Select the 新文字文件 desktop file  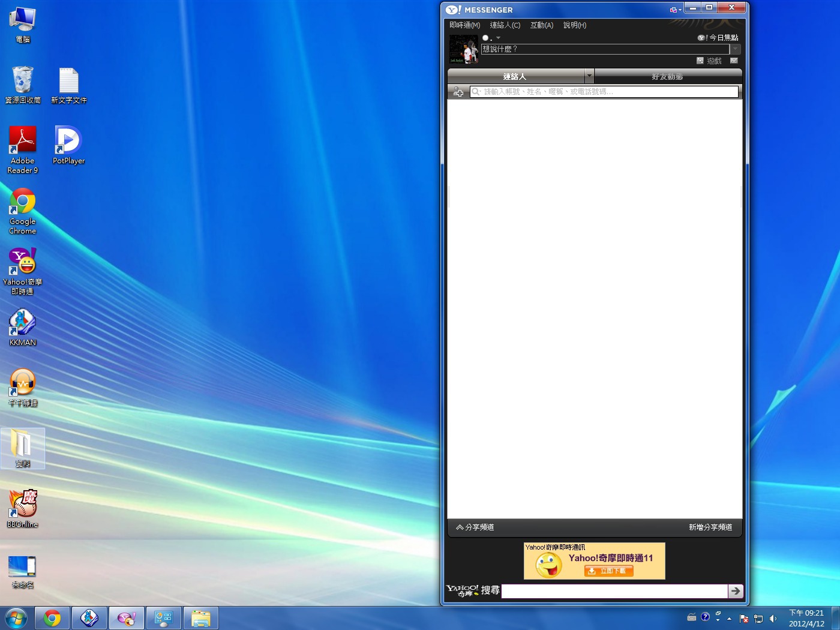tap(69, 85)
